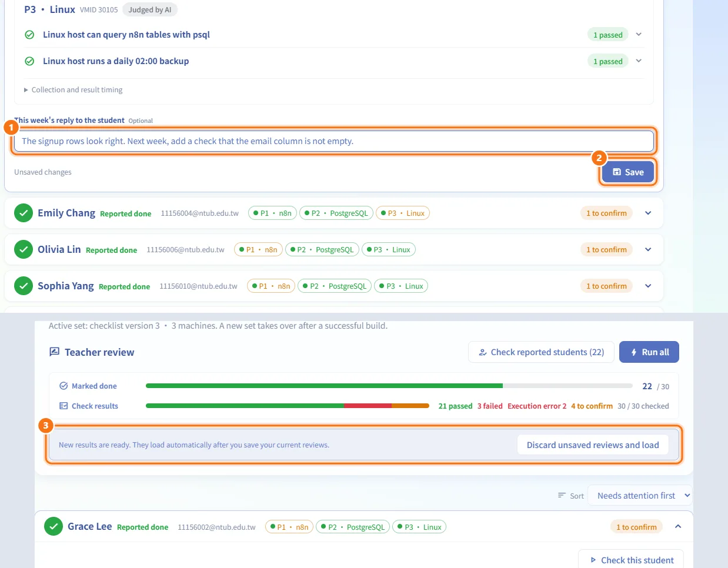Click the Check results list icon
The width and height of the screenshot is (728, 568).
(64, 406)
